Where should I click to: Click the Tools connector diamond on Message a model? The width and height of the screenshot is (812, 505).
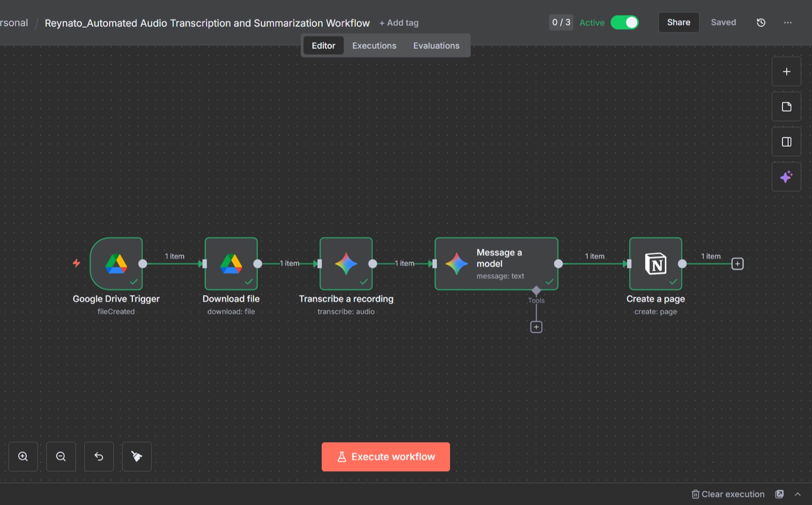click(536, 290)
